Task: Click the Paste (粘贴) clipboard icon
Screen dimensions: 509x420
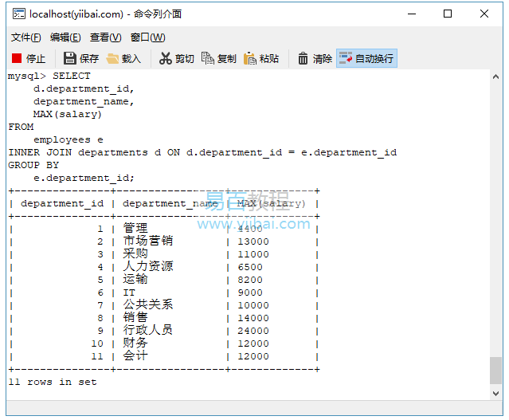Action: click(250, 58)
